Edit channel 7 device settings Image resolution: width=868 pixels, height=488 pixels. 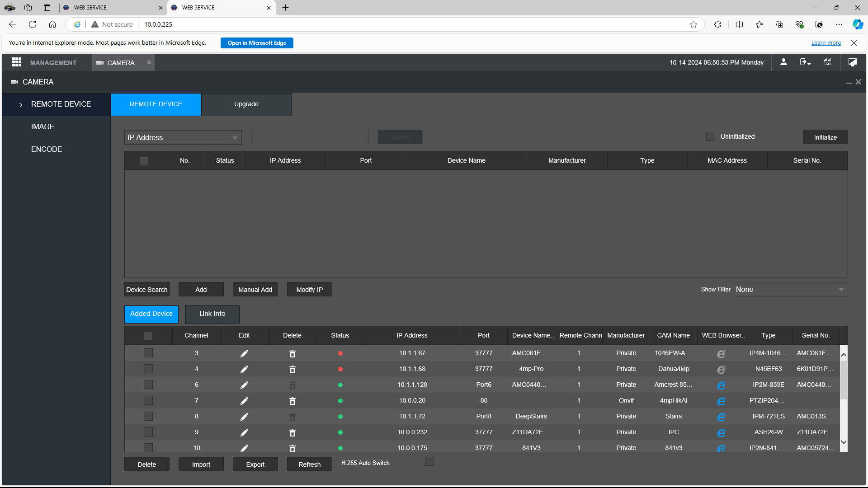[244, 401]
